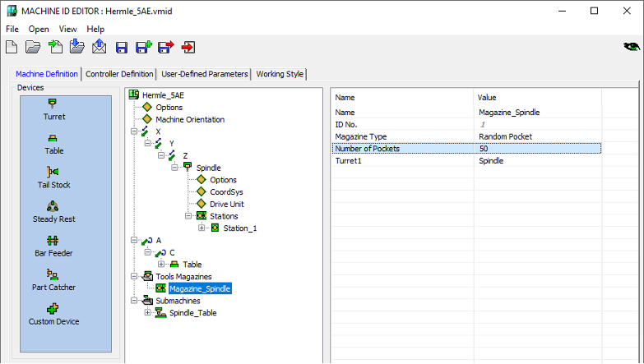Select Drive Unit under Spindle
The height and width of the screenshot is (364, 644).
coord(227,204)
